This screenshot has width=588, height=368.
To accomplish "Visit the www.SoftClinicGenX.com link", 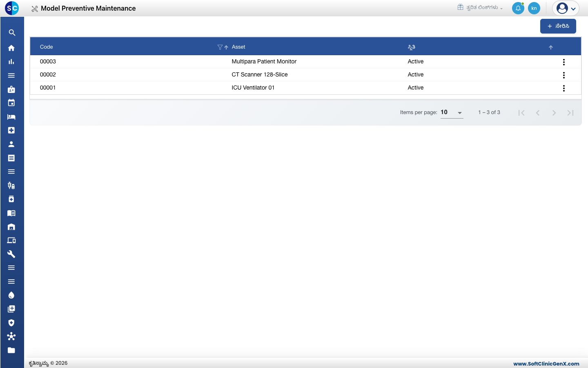I will click(x=546, y=364).
